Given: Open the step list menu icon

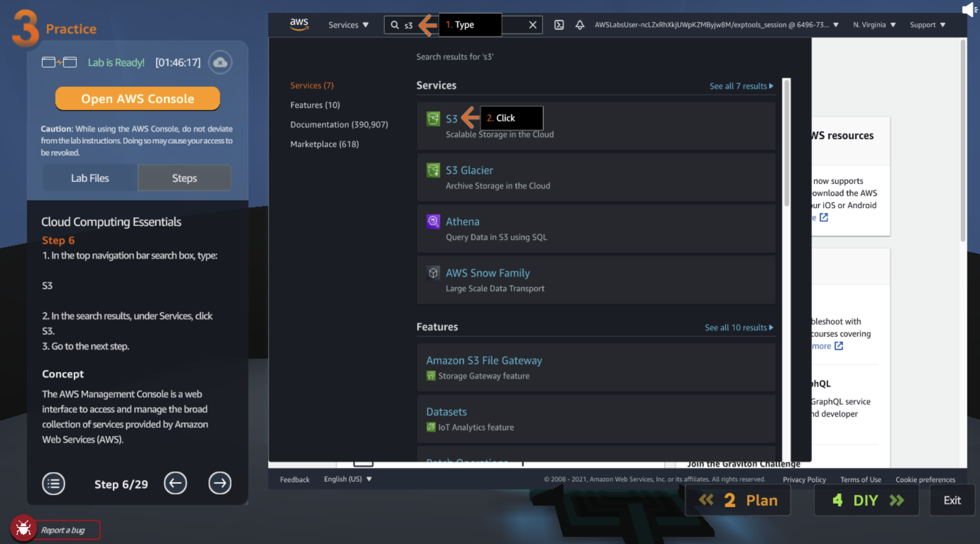Looking at the screenshot, I should tap(53, 484).
